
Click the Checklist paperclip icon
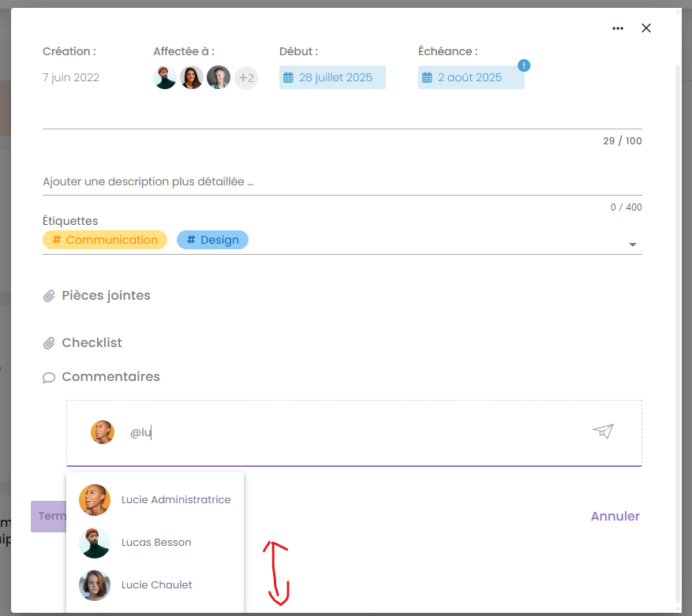49,343
